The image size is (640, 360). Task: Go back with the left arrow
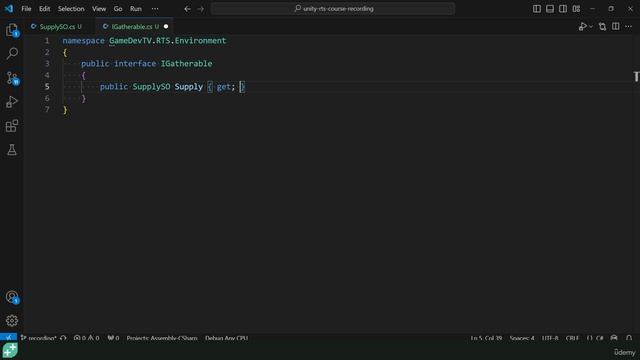coord(187,9)
